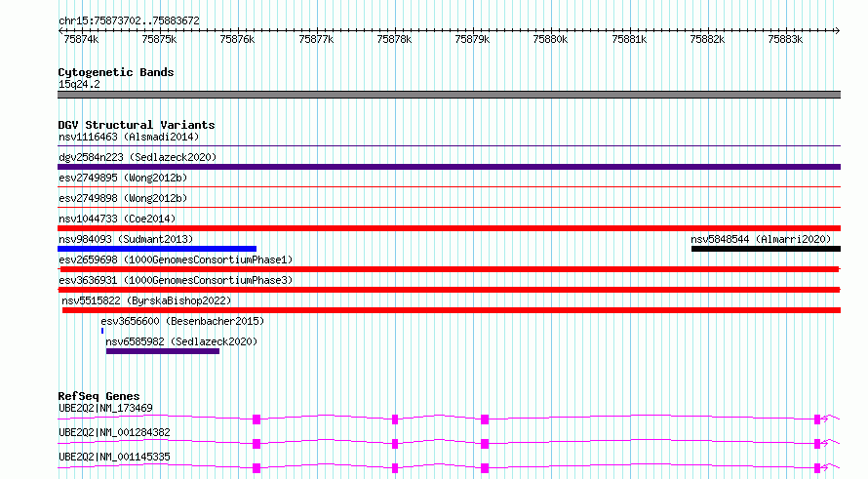Click the 75874k ruler tick label
Image resolution: width=868 pixels, height=479 pixels.
coord(81,39)
